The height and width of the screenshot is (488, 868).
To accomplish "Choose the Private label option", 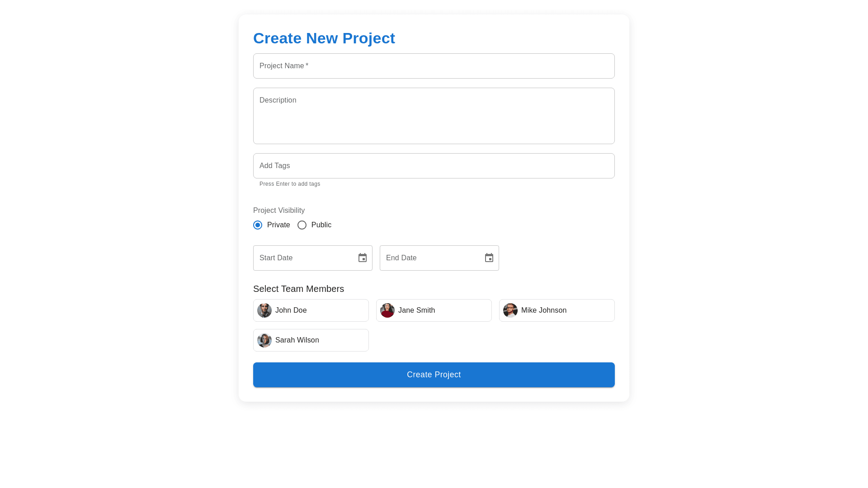I will coord(278,225).
